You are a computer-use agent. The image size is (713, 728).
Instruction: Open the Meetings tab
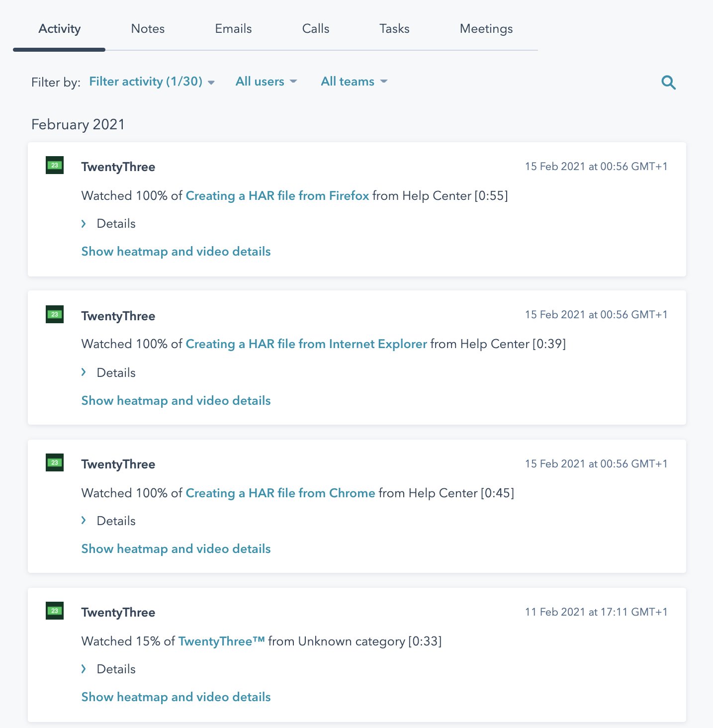click(x=486, y=29)
